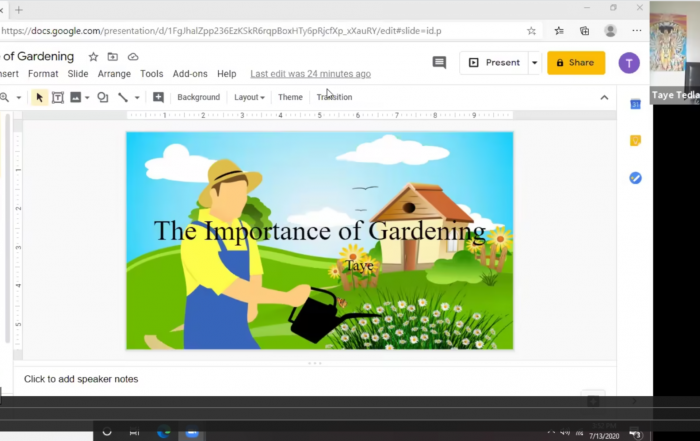Open Google Calendar in the side panel

(x=635, y=104)
